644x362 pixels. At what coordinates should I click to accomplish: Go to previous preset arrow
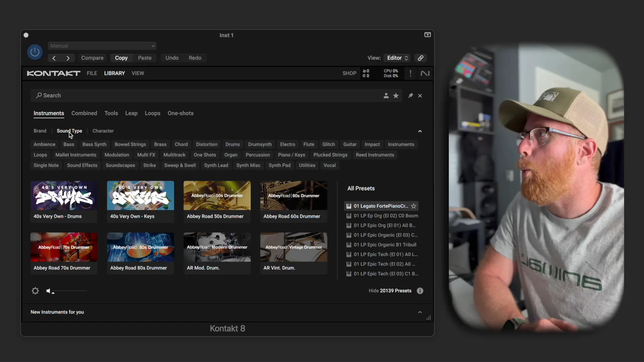tap(54, 58)
